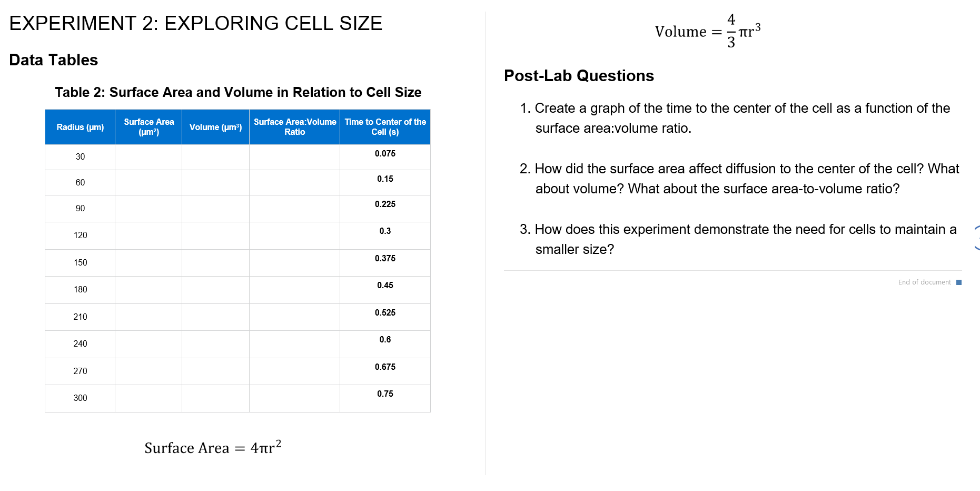Click the empty ratio cell for radius 240
Image resolution: width=980 pixels, height=491 pixels.
click(295, 345)
